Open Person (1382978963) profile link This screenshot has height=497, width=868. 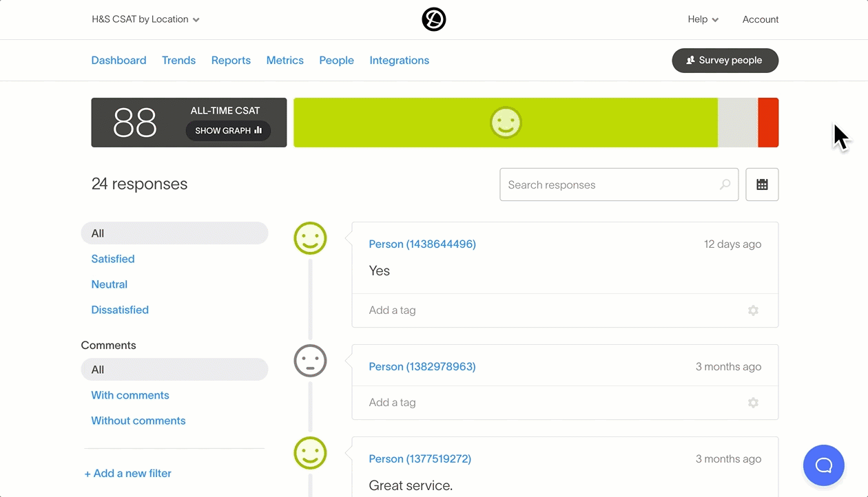click(422, 367)
